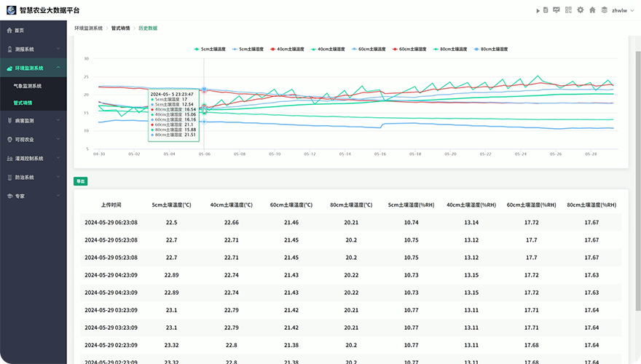The height and width of the screenshot is (364, 641).
Task: Click the 22.66 cell in first row
Action: 232,223
